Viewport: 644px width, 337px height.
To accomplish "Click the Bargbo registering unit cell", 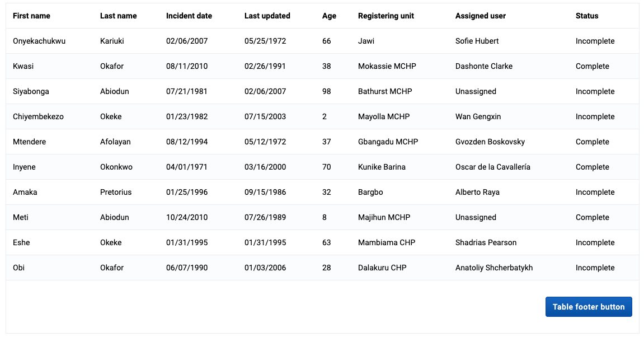I will tap(370, 192).
